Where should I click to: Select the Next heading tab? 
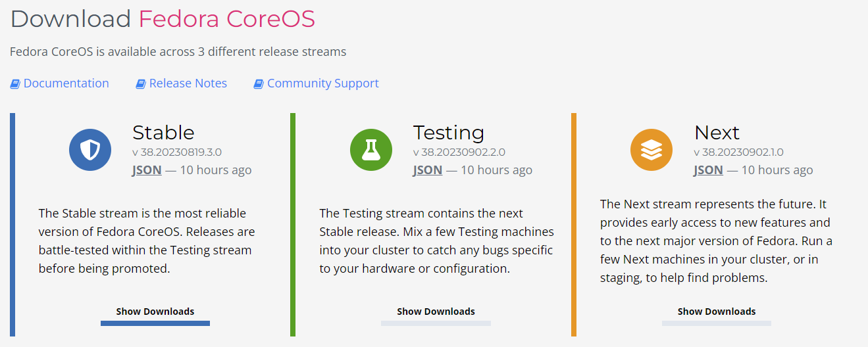coord(717,133)
